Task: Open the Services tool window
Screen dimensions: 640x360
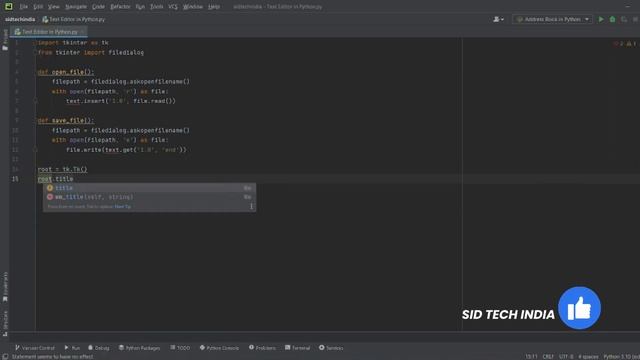Action: click(331, 348)
